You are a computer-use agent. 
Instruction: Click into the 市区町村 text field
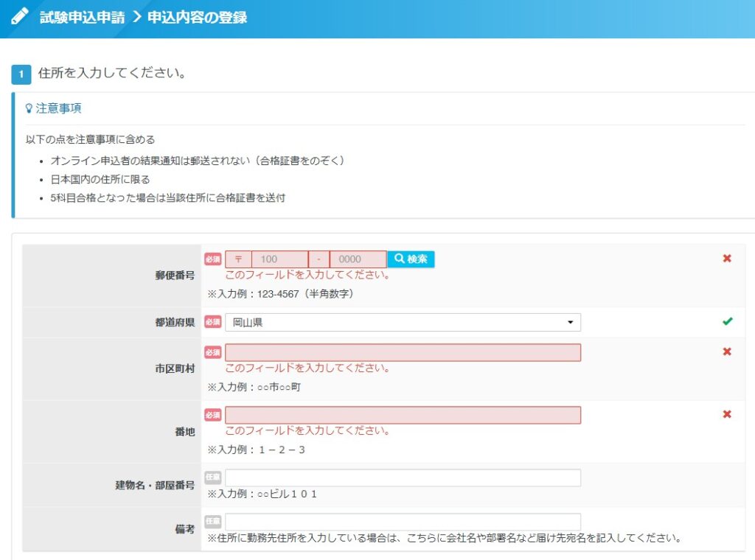click(403, 352)
